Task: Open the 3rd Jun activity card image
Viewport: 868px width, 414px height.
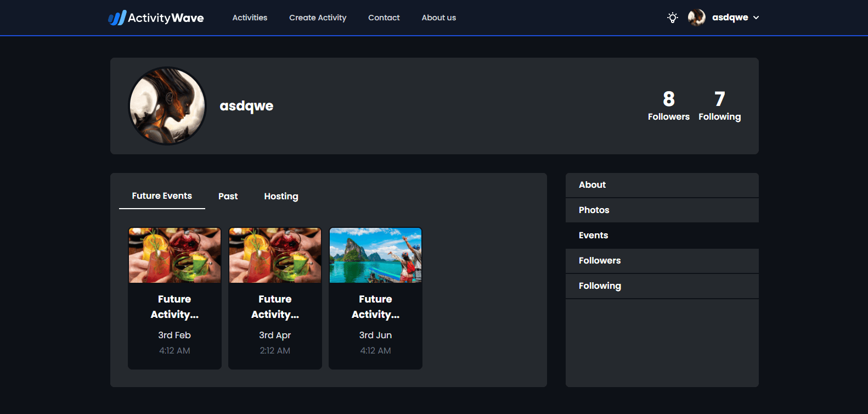Action: pyautogui.click(x=375, y=255)
